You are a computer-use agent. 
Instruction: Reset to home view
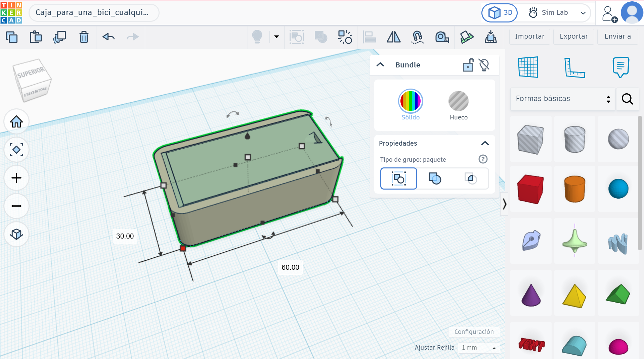pyautogui.click(x=16, y=121)
